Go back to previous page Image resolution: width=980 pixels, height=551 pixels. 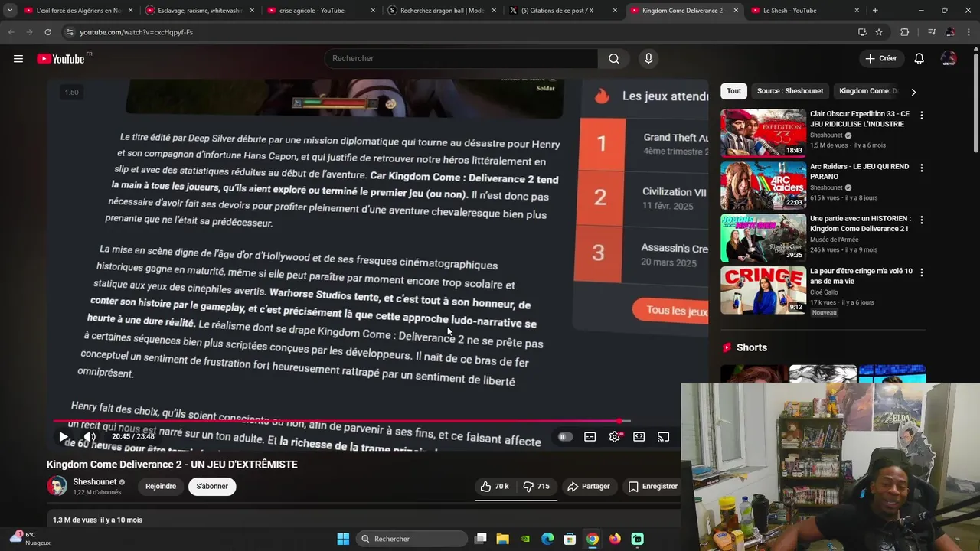[x=11, y=32]
